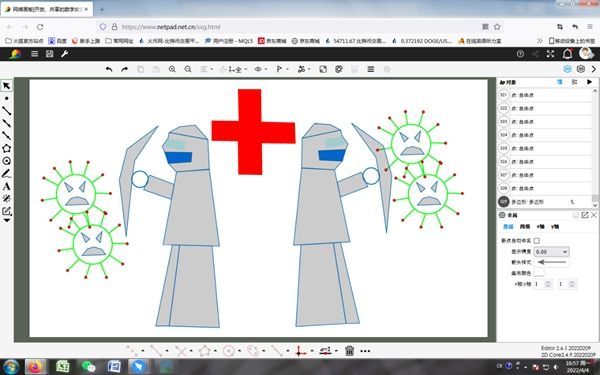Screen dimensions: 600x375
Task: Open the flag marker dropdown in toolbar
Action: (x=282, y=69)
